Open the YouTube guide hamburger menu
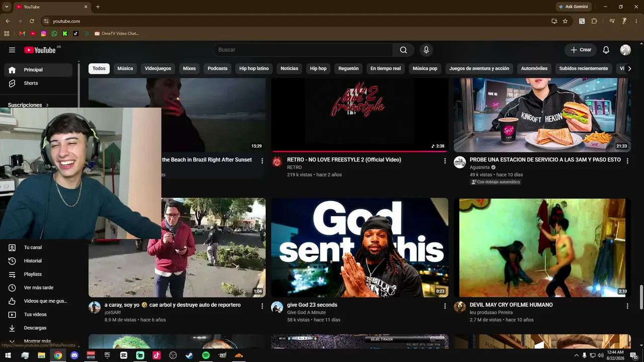644x362 pixels. 12,50
